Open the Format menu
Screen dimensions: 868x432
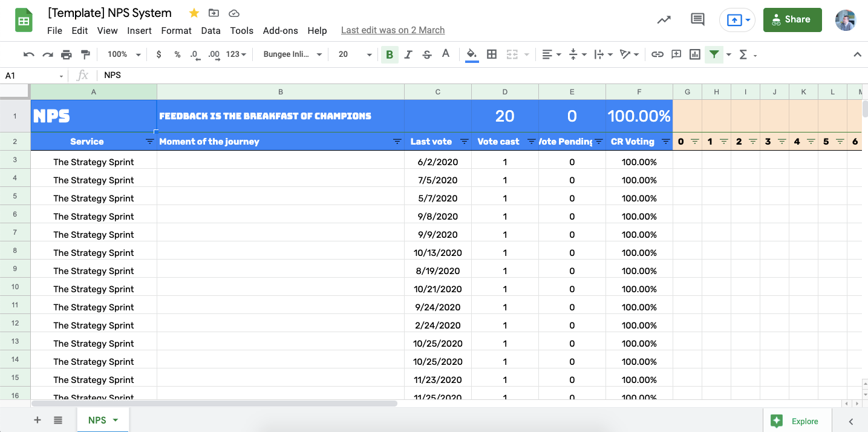coord(176,30)
